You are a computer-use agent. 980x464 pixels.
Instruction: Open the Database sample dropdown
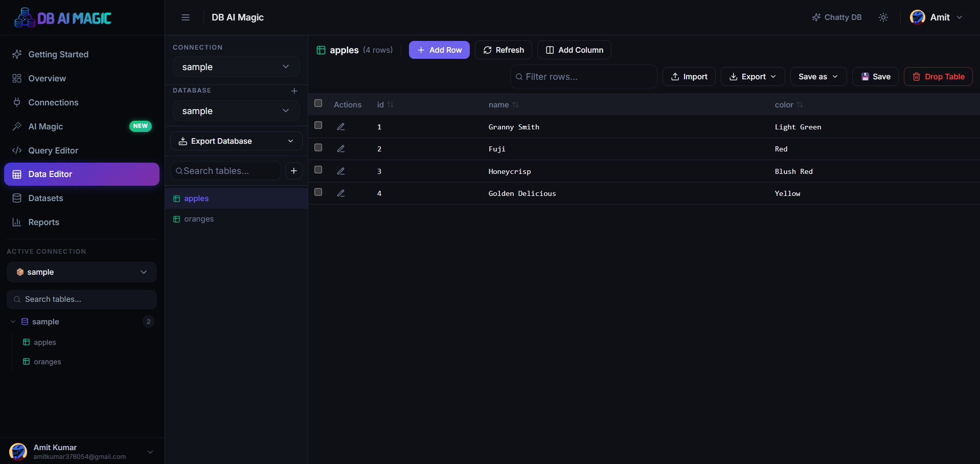pos(236,111)
